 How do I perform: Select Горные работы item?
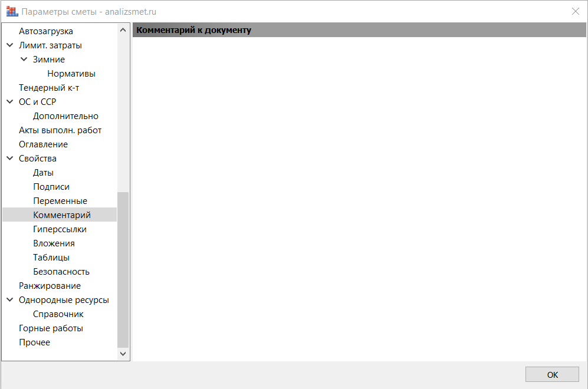(x=51, y=328)
